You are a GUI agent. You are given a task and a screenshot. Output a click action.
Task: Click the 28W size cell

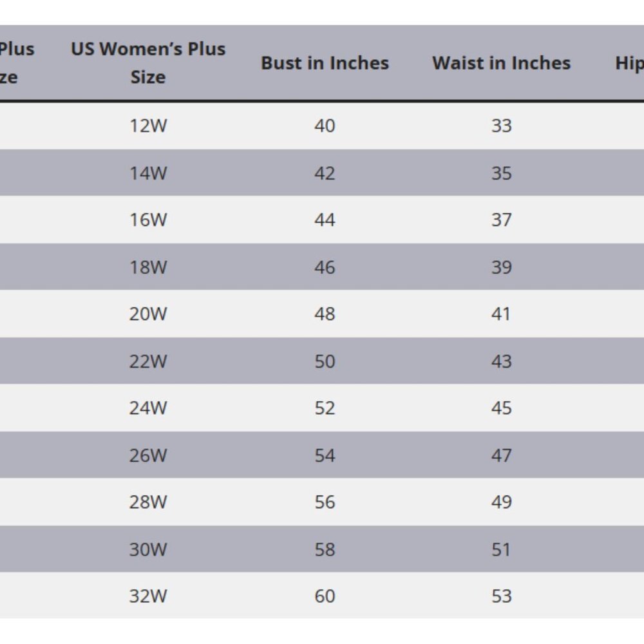[148, 502]
